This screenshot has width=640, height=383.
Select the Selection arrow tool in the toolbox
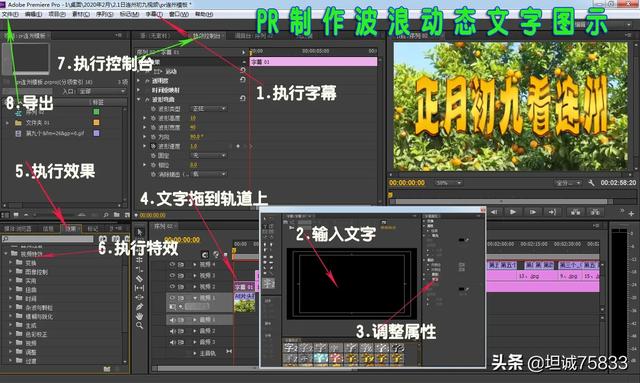140,232
